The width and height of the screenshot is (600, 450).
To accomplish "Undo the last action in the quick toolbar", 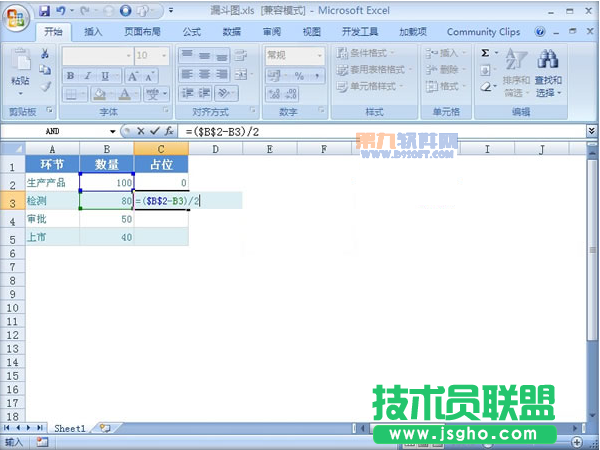I will (x=61, y=11).
